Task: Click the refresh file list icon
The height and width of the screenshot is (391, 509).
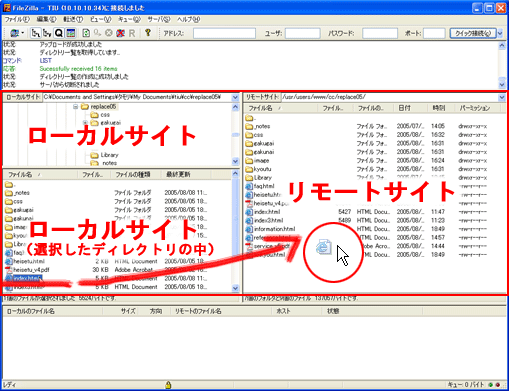Action: point(86,33)
